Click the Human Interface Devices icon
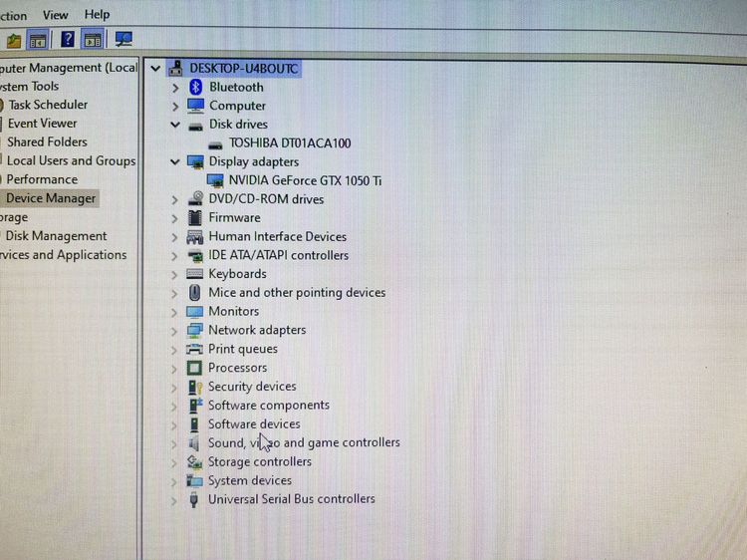This screenshot has width=747, height=560. (195, 237)
